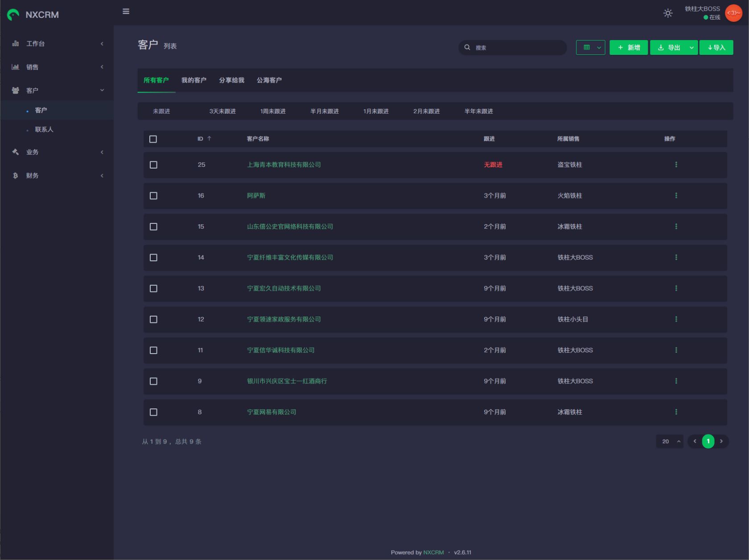This screenshot has height=560, width=749.
Task: Open actions menu for 宁夏网易有限公司 row
Action: coord(676,412)
